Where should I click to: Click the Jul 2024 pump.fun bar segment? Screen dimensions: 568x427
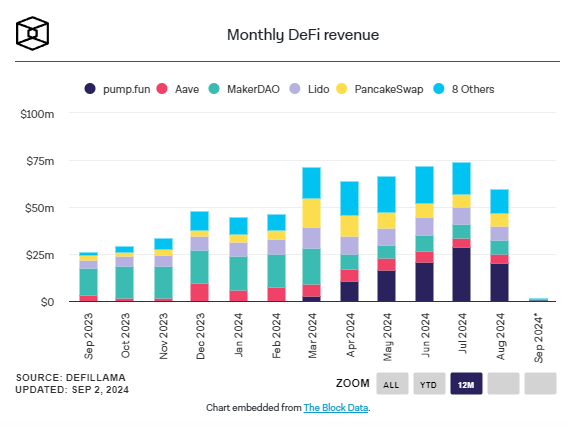pos(462,275)
